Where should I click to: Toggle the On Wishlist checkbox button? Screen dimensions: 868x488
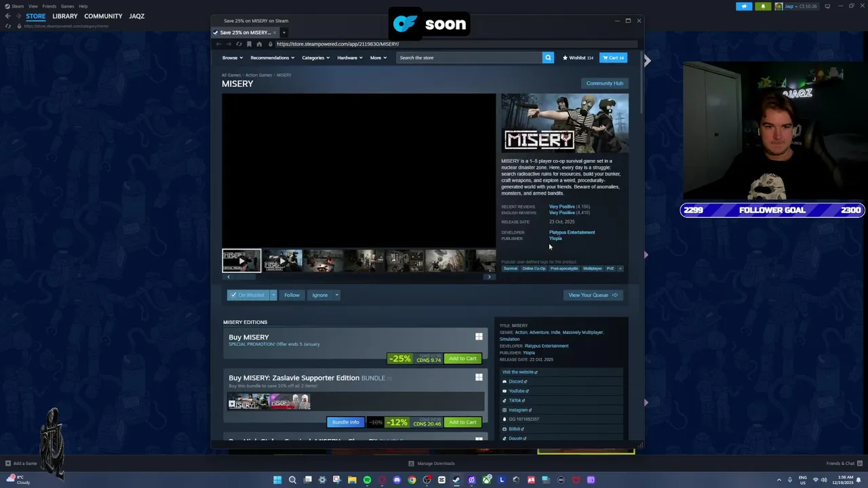coord(247,295)
